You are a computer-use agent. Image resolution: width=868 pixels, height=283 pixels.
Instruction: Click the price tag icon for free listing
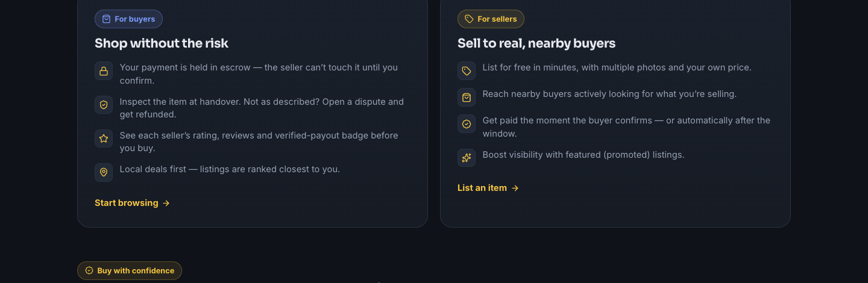point(467,71)
